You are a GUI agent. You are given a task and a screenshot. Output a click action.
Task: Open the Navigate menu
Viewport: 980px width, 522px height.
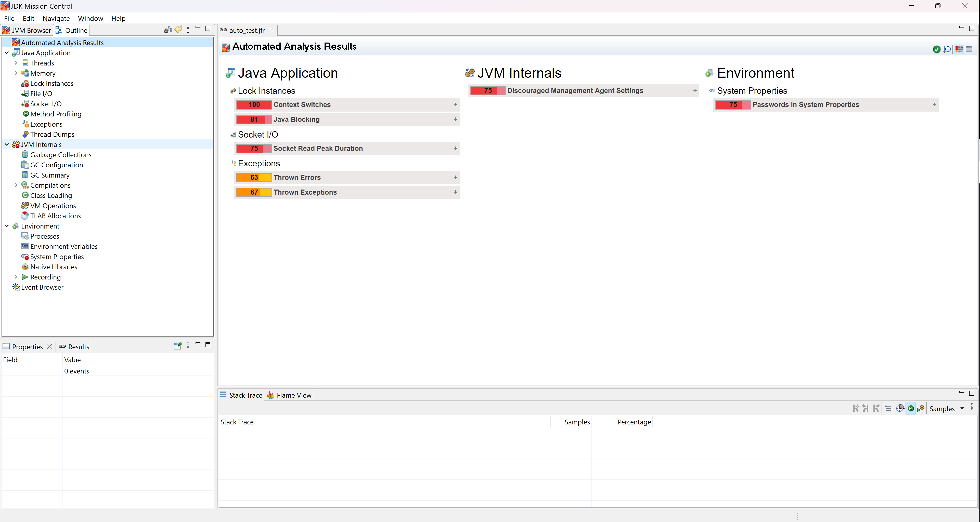[x=56, y=18]
